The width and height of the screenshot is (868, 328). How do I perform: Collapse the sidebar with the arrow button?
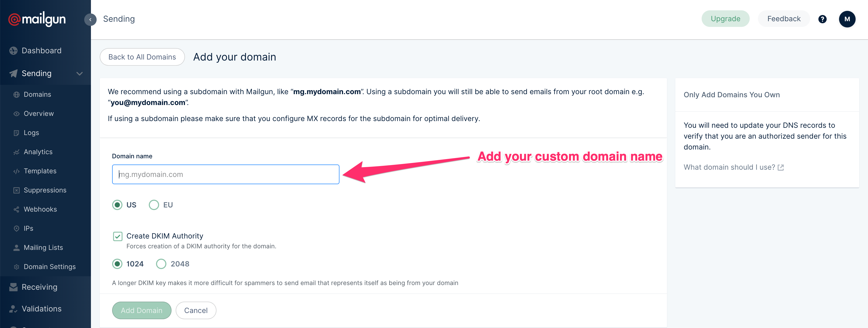[90, 20]
